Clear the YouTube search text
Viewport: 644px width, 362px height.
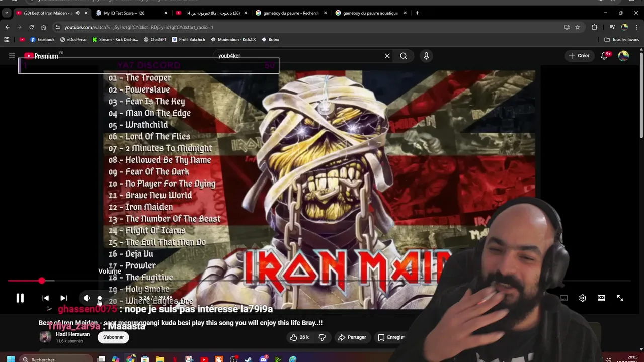(387, 56)
